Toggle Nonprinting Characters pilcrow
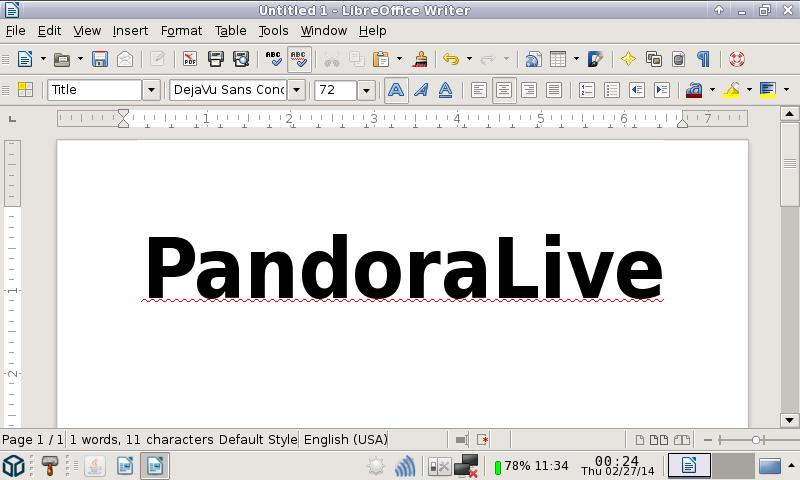The image size is (800, 480). tap(704, 59)
